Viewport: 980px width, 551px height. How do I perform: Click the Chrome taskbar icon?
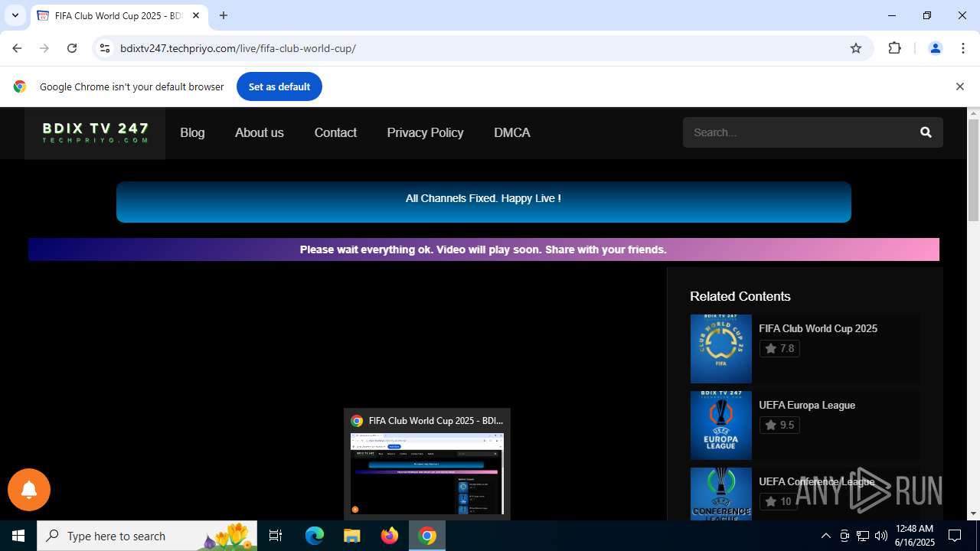pyautogui.click(x=427, y=536)
